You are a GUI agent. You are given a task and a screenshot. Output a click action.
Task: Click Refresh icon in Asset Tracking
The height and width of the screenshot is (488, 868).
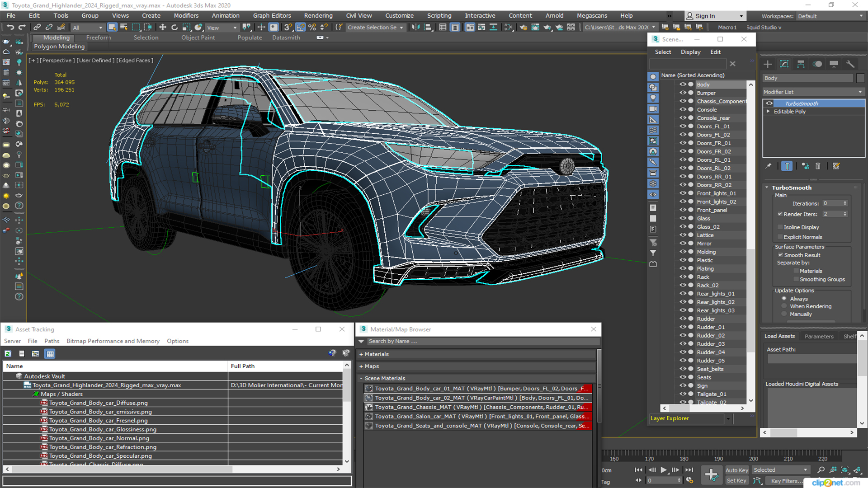coord(8,354)
